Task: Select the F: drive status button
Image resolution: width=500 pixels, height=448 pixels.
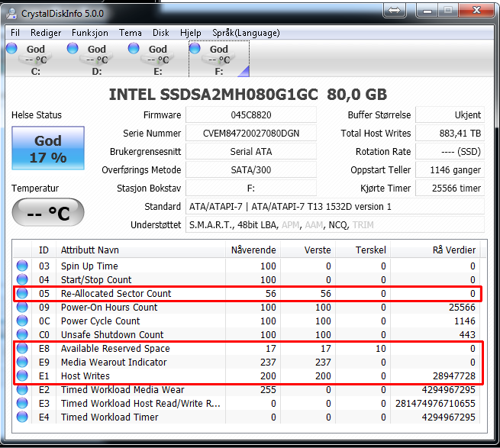Action: tap(219, 59)
